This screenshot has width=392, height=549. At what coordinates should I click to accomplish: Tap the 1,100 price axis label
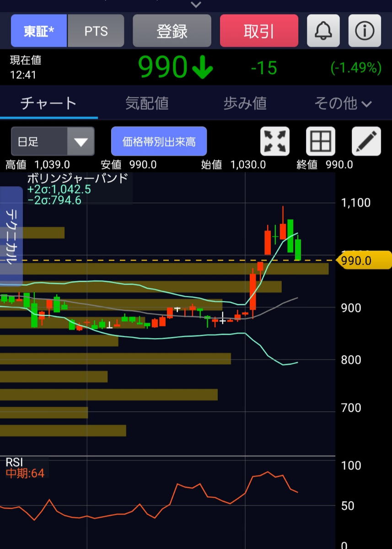(356, 203)
